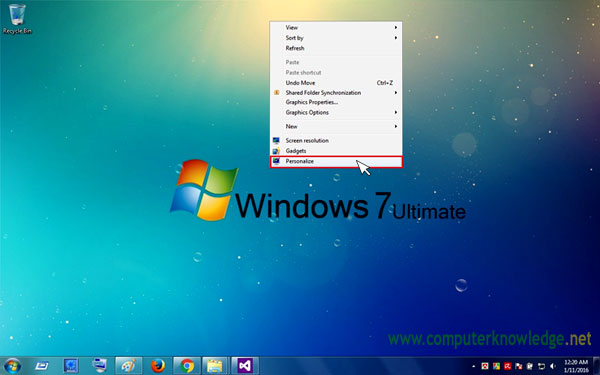Open Screen resolution from the context menu
Viewport: 600px width, 375px height.
(x=336, y=140)
